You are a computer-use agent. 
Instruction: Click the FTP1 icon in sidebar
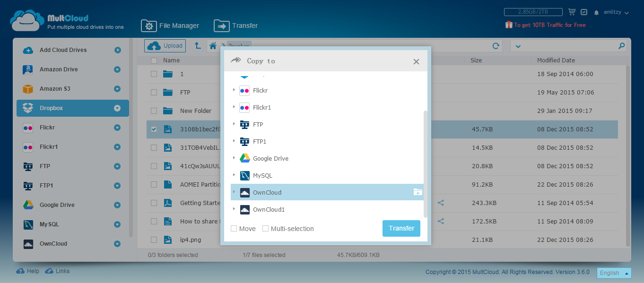28,186
